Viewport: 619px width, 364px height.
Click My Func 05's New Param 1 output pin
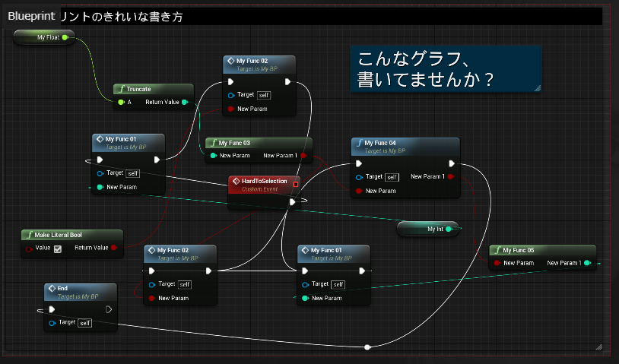(x=588, y=263)
